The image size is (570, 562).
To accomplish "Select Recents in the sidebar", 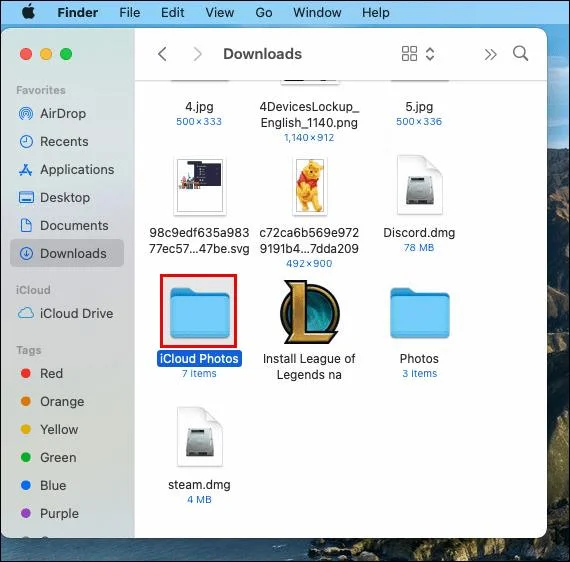I will pos(67,141).
